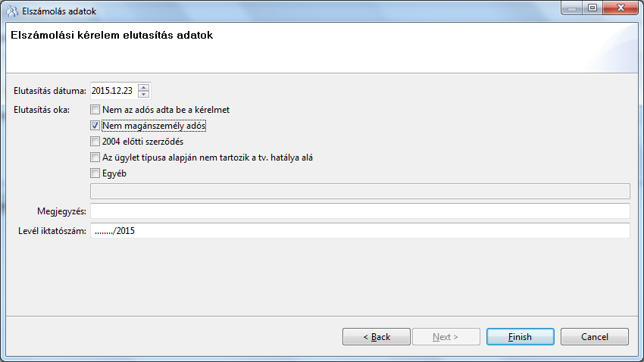Click the Levél iktatószám input field
This screenshot has width=644, height=362.
click(360, 230)
